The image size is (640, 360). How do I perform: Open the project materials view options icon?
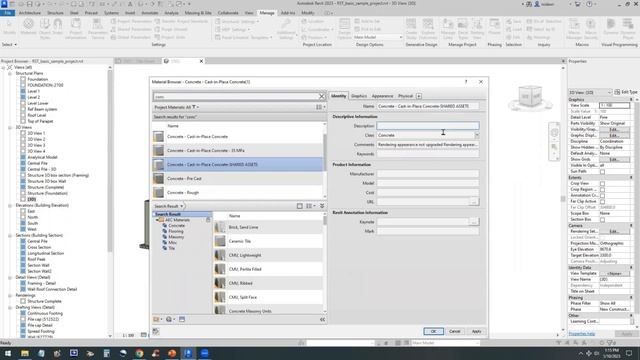point(321,107)
